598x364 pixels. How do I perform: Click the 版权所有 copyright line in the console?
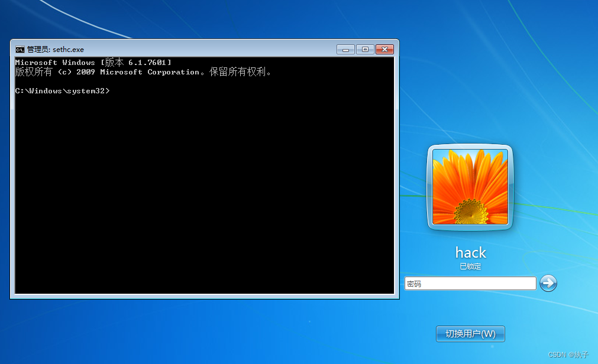142,71
